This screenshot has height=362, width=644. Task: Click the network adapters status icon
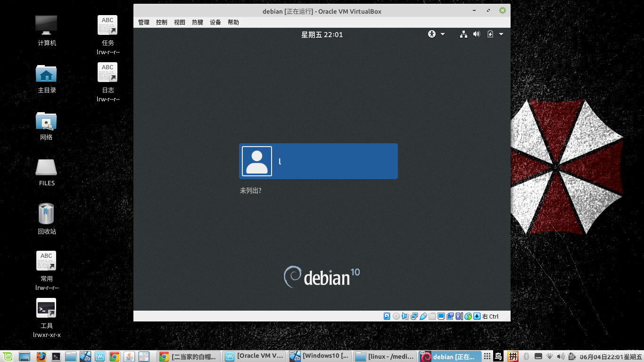[414, 316]
